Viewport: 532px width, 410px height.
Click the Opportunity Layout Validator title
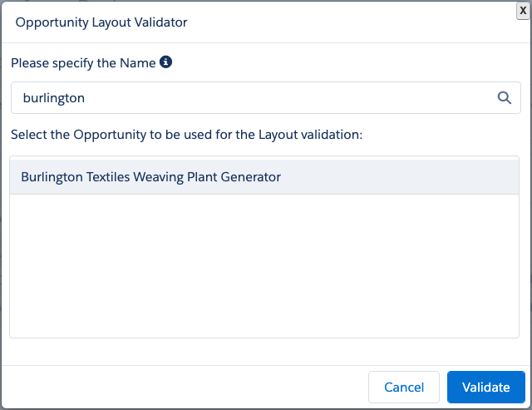click(101, 22)
